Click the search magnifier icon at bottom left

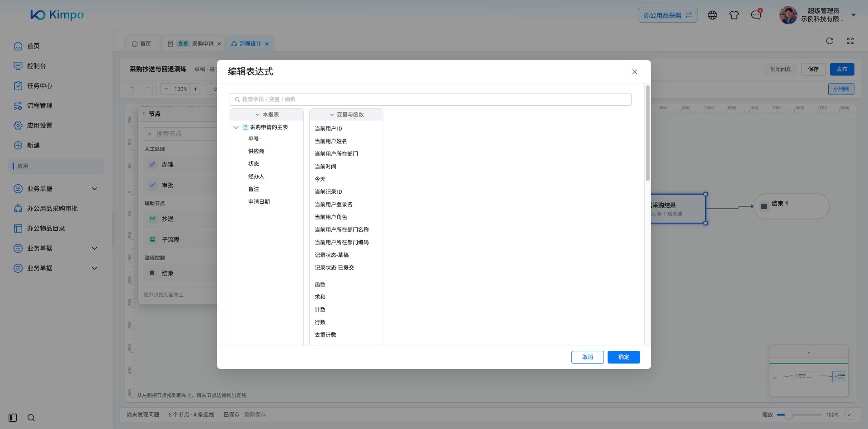31,418
